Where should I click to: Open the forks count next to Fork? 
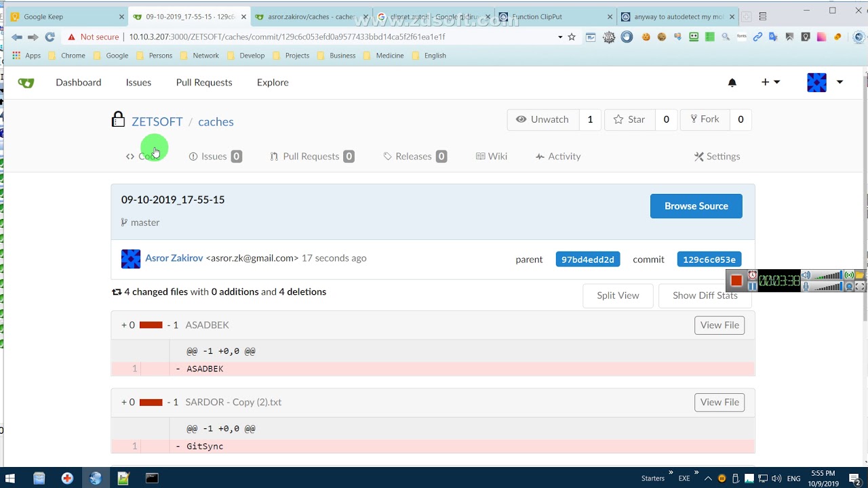741,119
